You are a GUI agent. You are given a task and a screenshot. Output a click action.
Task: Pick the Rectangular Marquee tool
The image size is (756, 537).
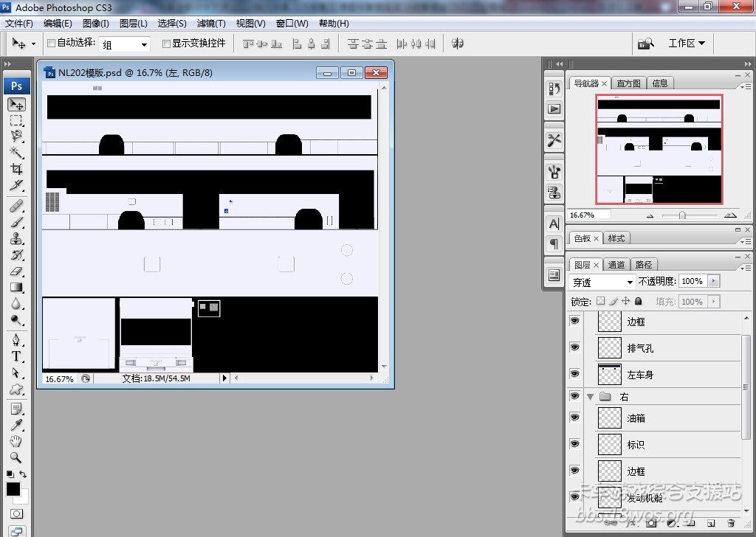[x=16, y=120]
